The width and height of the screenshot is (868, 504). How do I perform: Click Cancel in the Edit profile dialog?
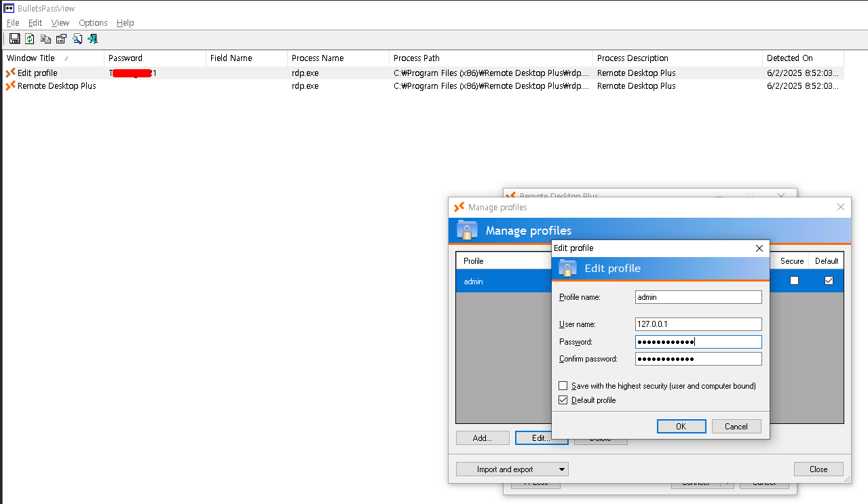[x=736, y=426]
